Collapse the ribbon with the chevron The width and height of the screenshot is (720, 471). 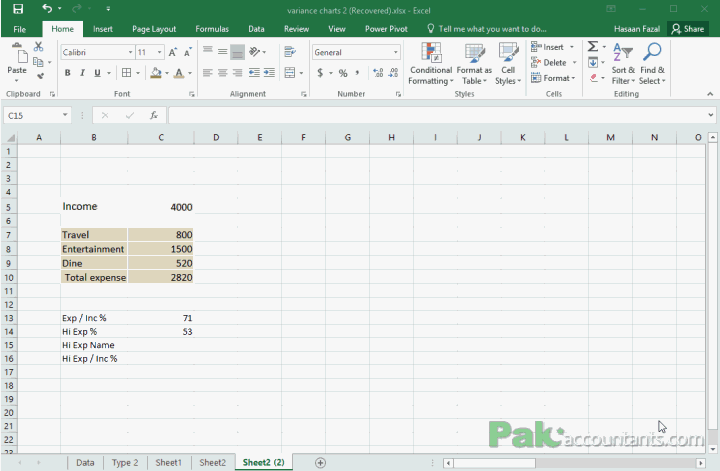710,94
